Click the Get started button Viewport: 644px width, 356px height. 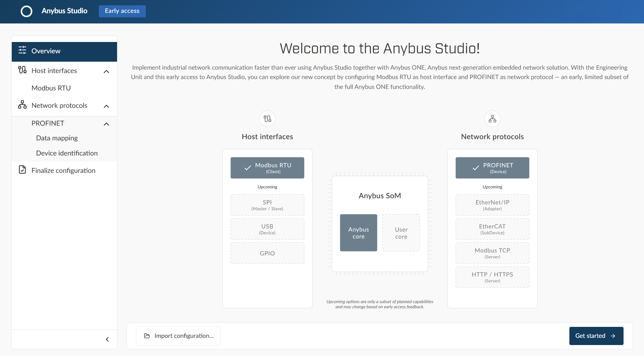596,336
